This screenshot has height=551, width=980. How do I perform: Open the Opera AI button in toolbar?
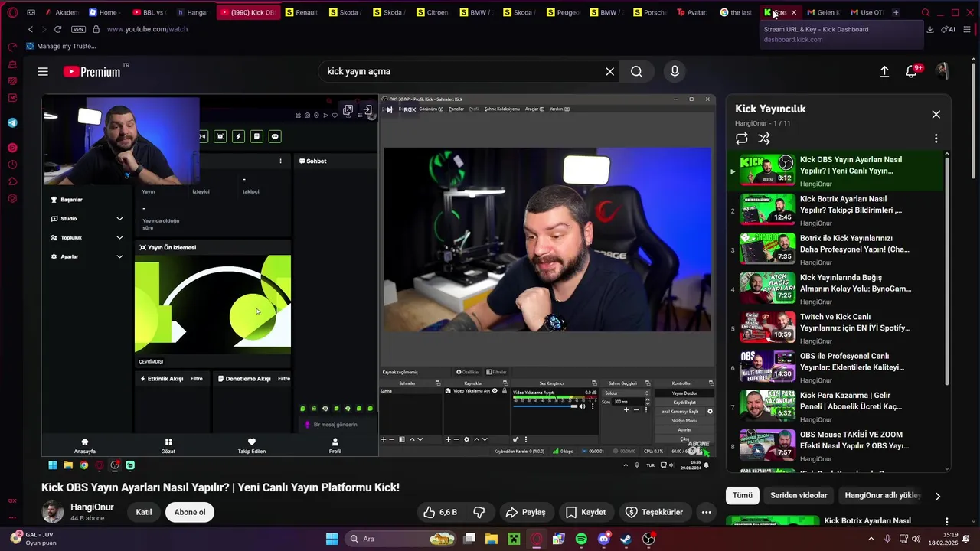pos(949,29)
